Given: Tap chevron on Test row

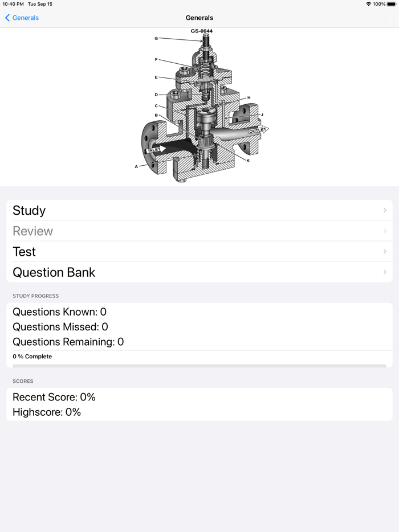Looking at the screenshot, I should (x=385, y=251).
